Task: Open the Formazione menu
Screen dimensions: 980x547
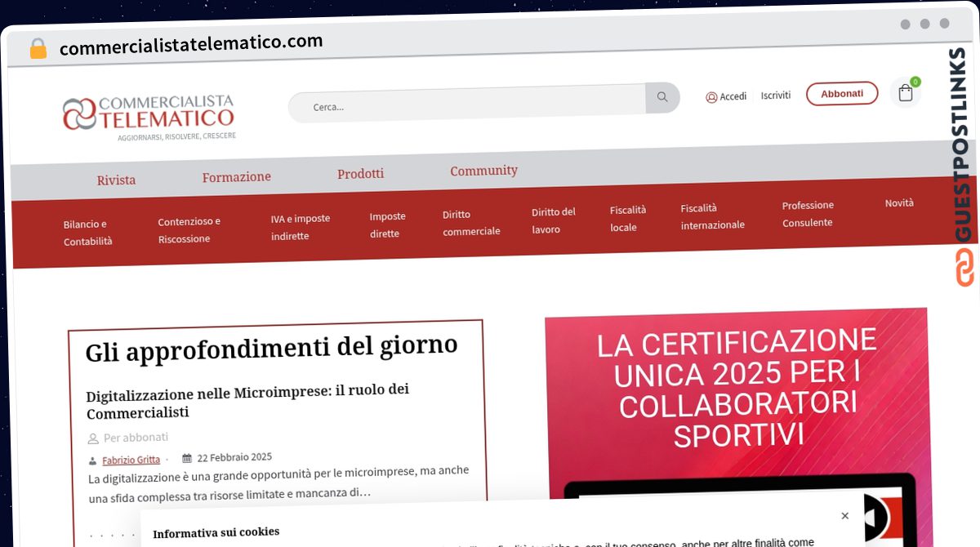Action: (x=237, y=176)
